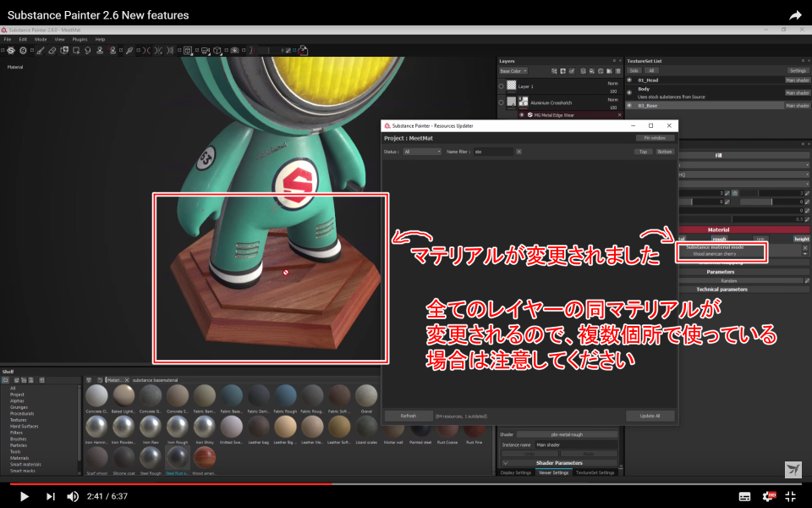Toggle visibility of 01_Head texture set
The width and height of the screenshot is (812, 508).
(x=629, y=80)
